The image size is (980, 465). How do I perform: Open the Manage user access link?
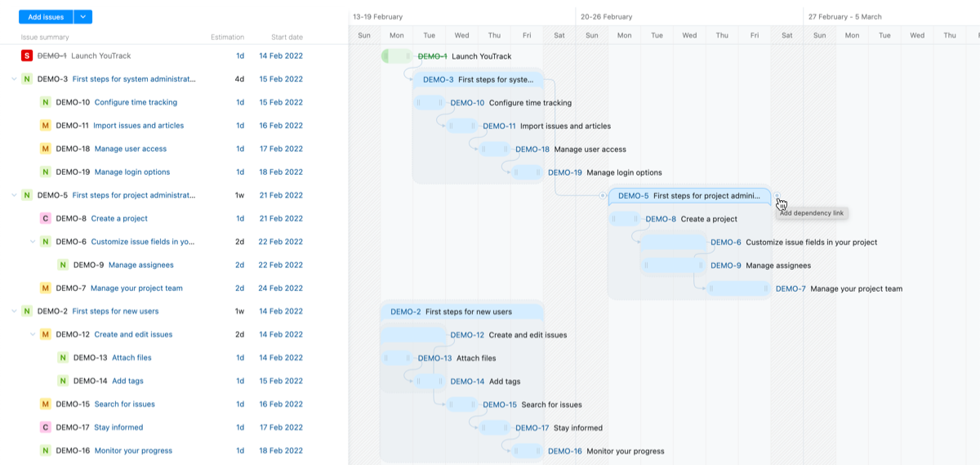point(131,149)
